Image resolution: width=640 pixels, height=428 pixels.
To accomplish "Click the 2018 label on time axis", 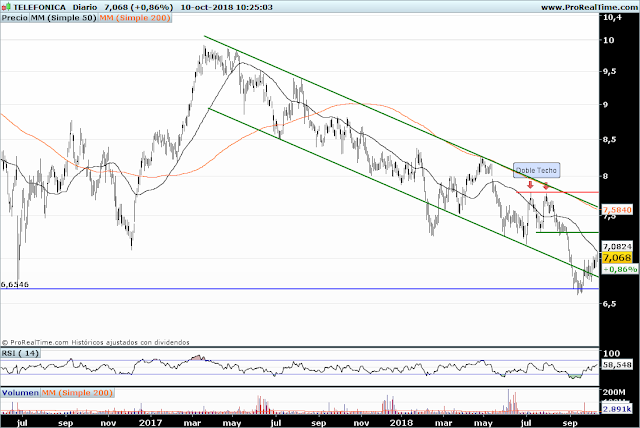I will pos(401,423).
